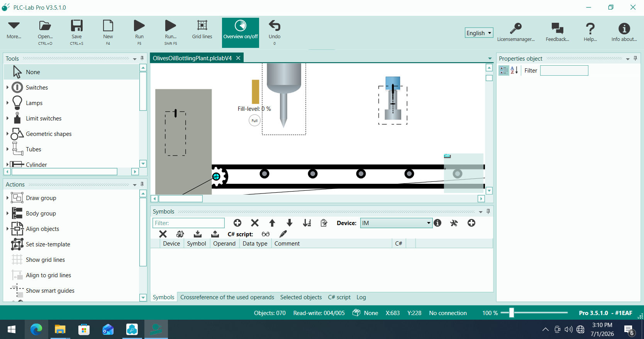
Task: Open the Licensemanager key icon
Action: click(516, 32)
